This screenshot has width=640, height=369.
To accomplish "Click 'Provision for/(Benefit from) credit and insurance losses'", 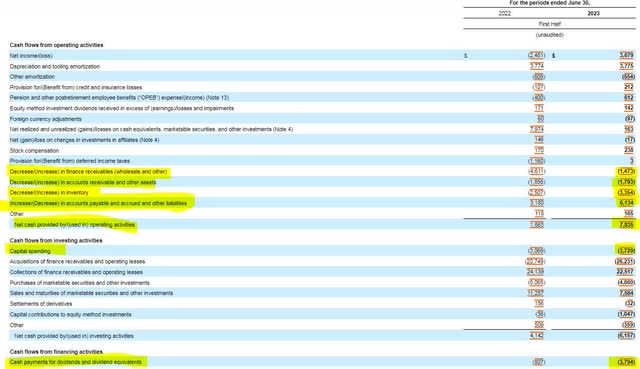I will click(76, 87).
